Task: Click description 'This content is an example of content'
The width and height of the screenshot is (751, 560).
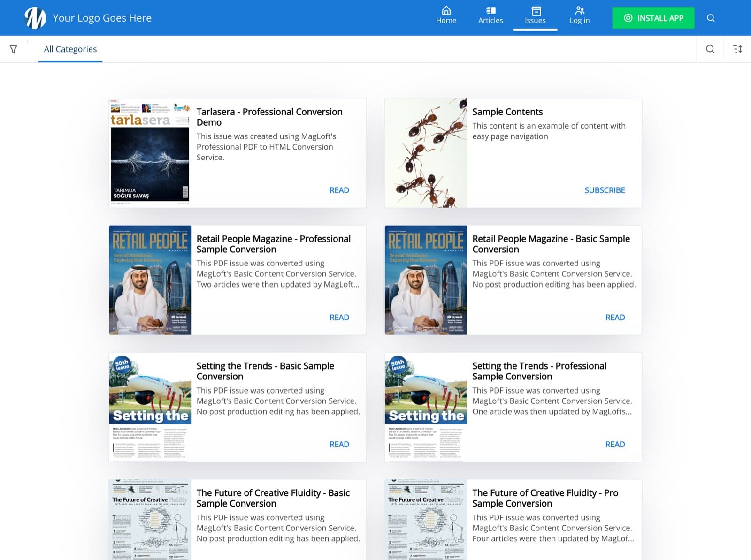Action: 549,131
